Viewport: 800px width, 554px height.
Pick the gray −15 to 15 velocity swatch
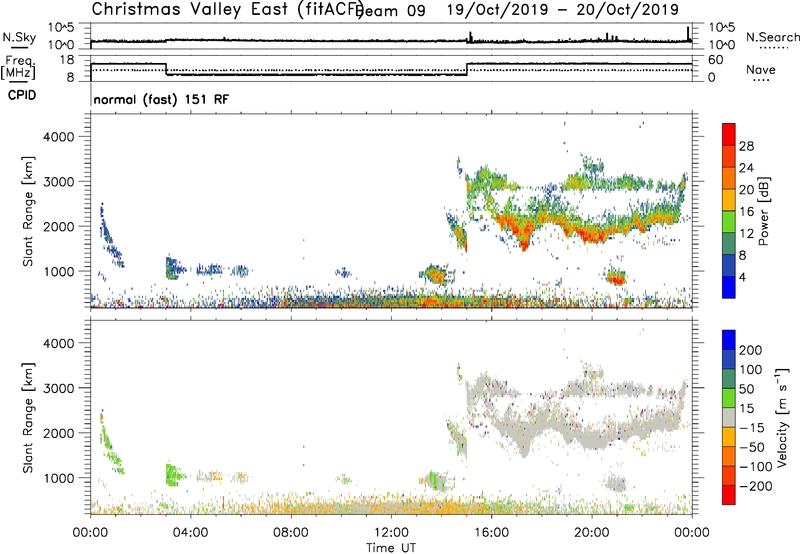click(x=729, y=418)
